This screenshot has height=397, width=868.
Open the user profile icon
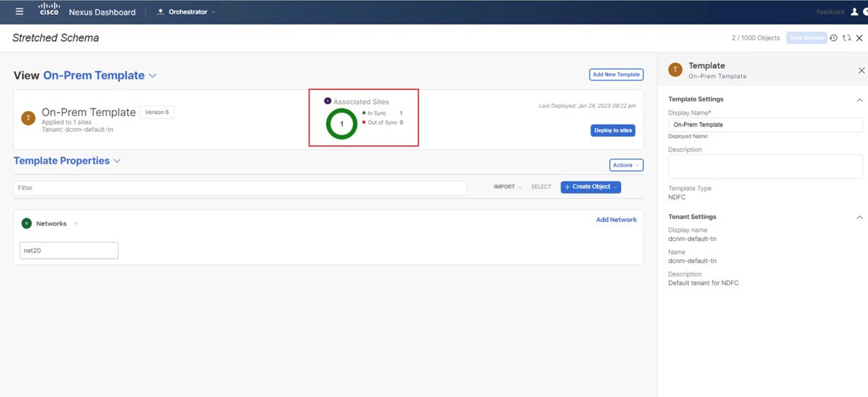[855, 11]
